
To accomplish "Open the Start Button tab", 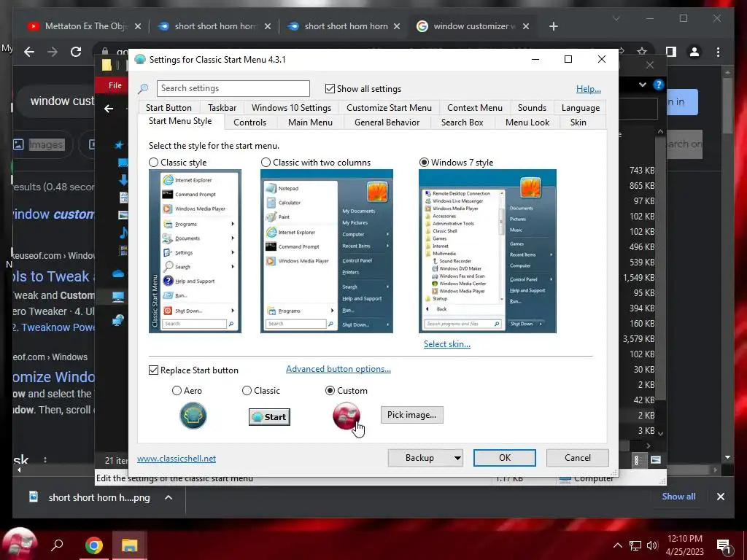I will [x=169, y=108].
